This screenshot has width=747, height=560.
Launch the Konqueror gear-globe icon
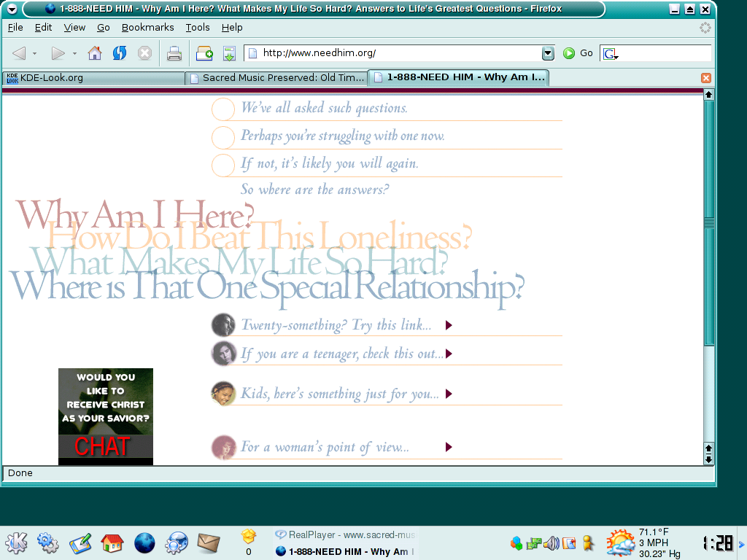pos(177,542)
